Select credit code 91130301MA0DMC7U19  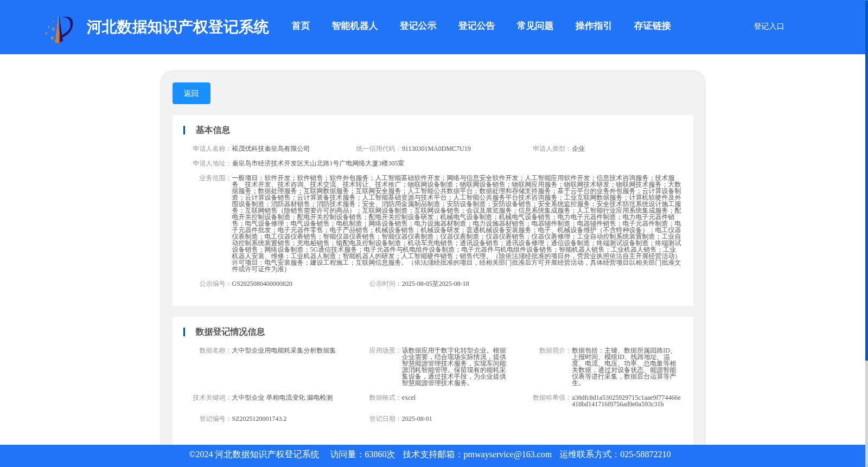(436, 149)
